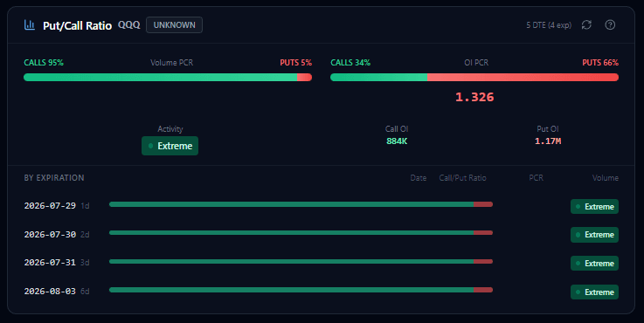Click the PUTS 5% label
Viewport: 644px width, 323px height.
[295, 62]
